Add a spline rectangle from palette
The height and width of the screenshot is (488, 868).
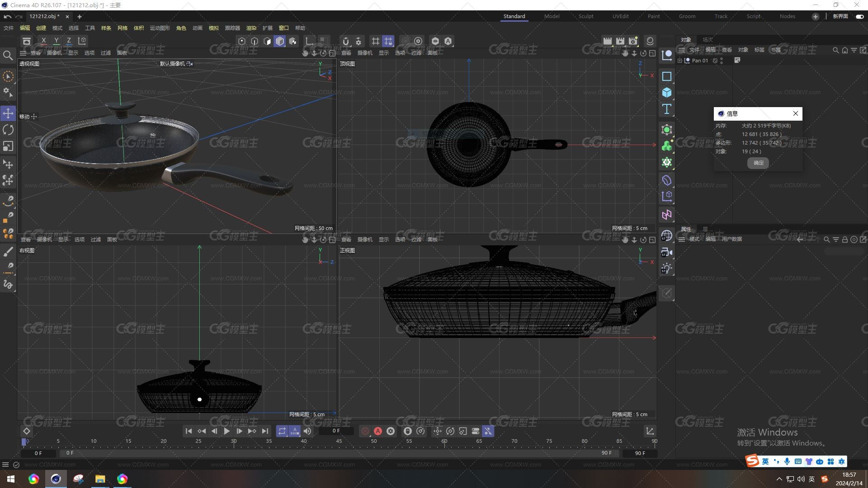tap(667, 76)
